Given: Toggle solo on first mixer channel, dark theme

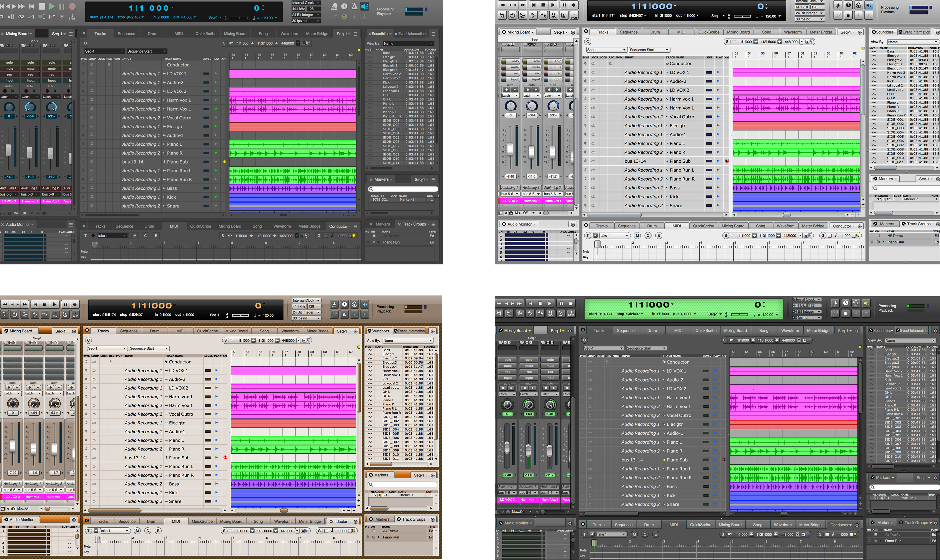Looking at the screenshot, I should tap(9, 63).
